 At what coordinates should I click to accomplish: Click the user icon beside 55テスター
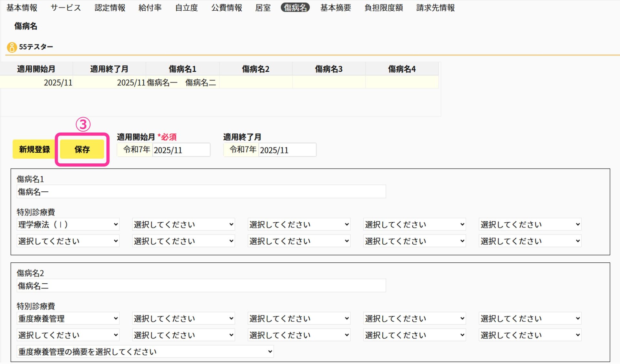click(x=12, y=47)
